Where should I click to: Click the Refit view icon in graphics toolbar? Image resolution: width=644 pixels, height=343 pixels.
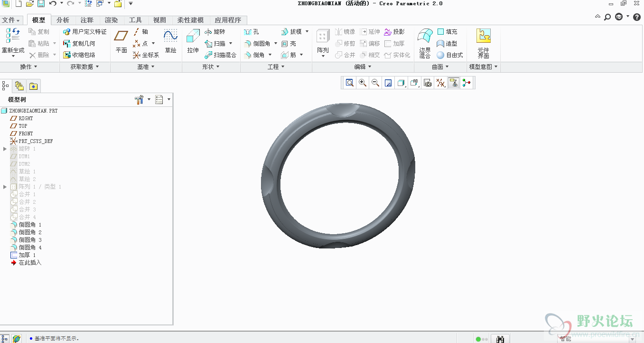point(350,83)
